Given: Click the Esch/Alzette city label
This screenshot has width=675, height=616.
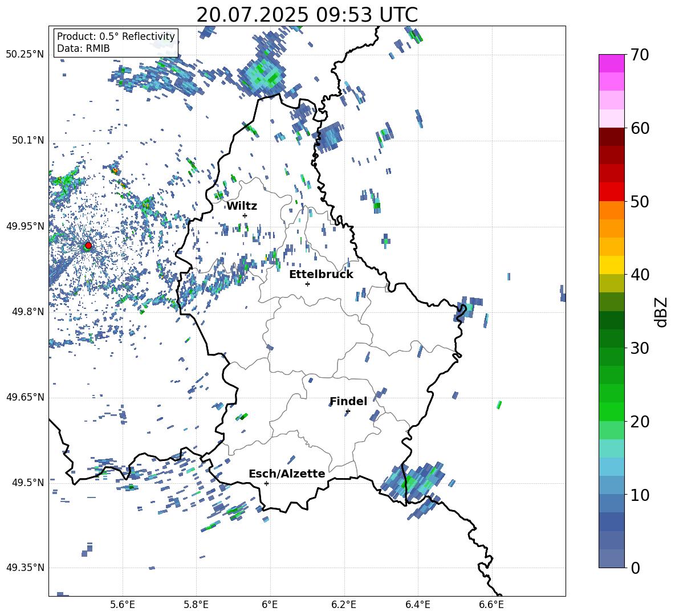Looking at the screenshot, I should [x=287, y=474].
